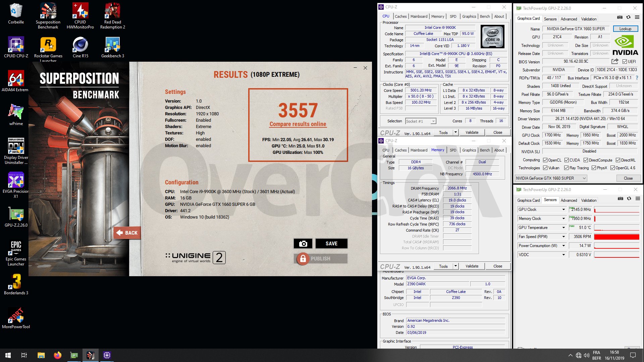Viewport: 644px width, 362px height.
Task: Open hamburger menu in GPU-Z Sensors window
Action: [x=638, y=198]
